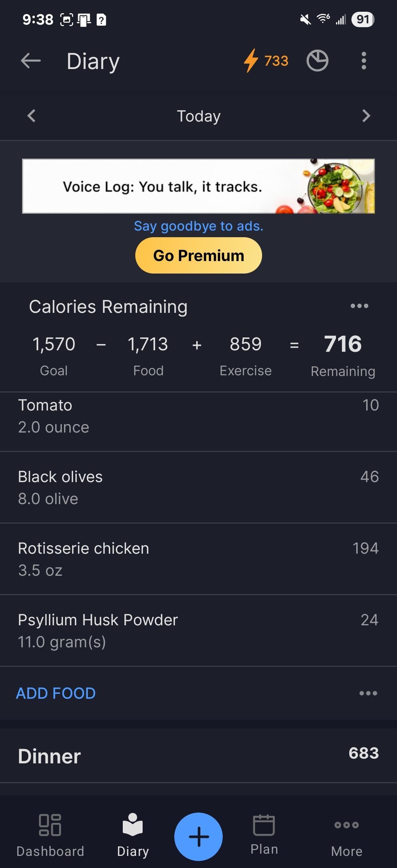
Task: Go to next day with right chevron
Action: (366, 116)
